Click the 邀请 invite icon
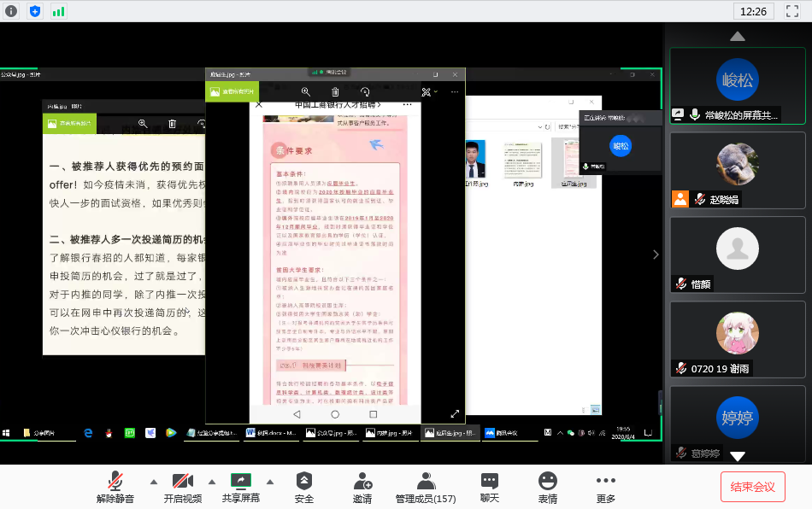The height and width of the screenshot is (509, 812). click(x=362, y=486)
